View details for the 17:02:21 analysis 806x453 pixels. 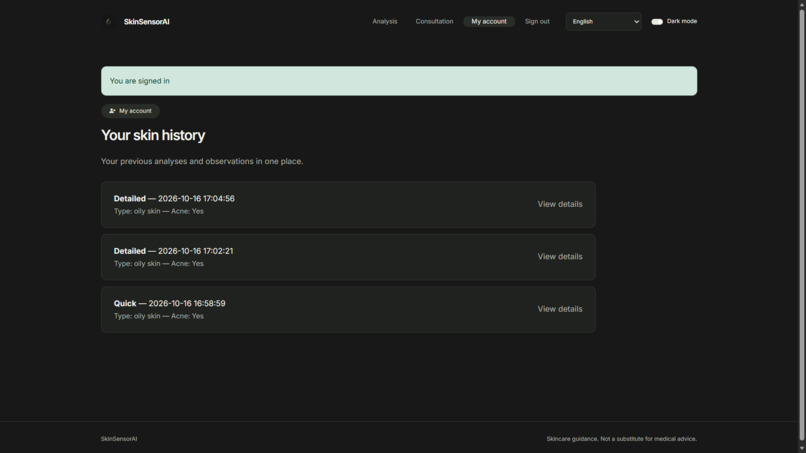560,257
